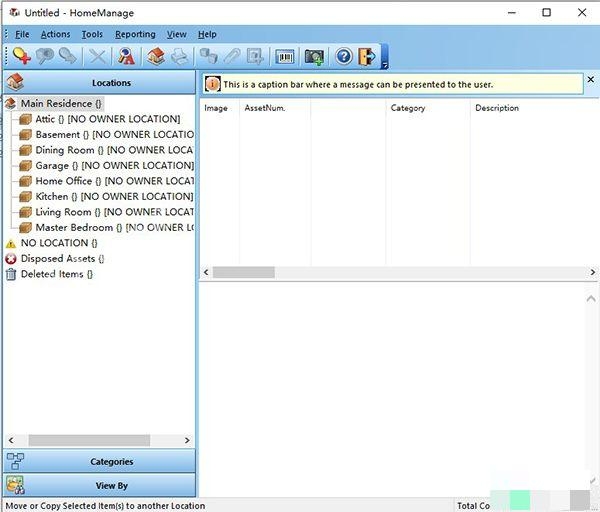Select the Home Office location
600x512 pixels.
point(114,181)
